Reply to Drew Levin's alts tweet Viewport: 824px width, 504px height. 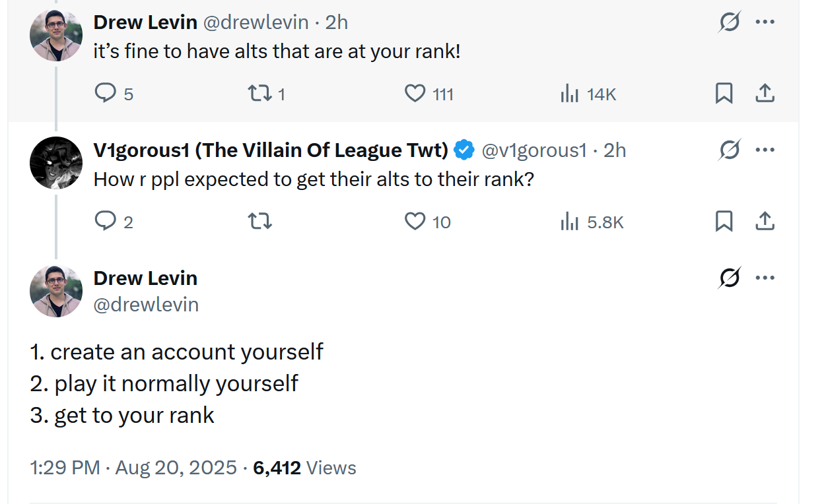pos(106,94)
